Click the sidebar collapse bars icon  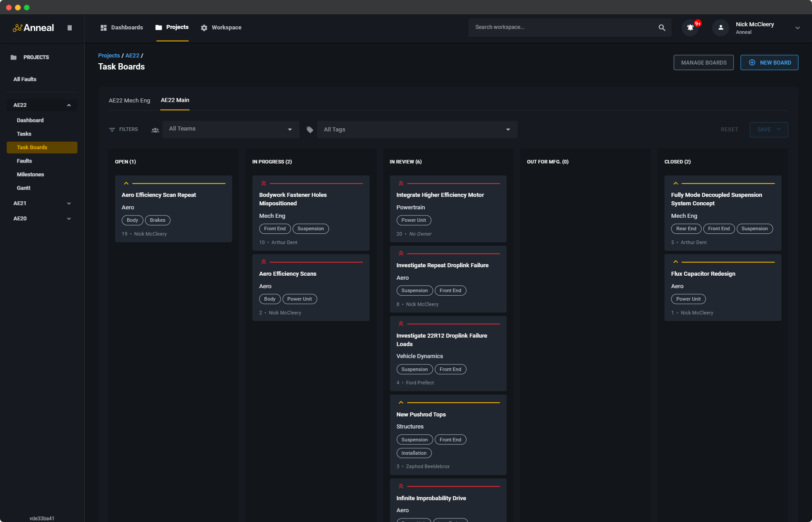coord(69,28)
